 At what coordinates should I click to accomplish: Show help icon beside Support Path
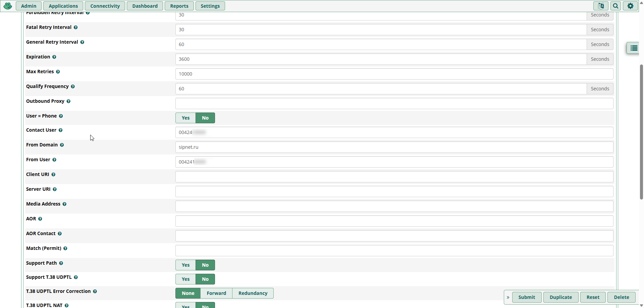click(61, 263)
